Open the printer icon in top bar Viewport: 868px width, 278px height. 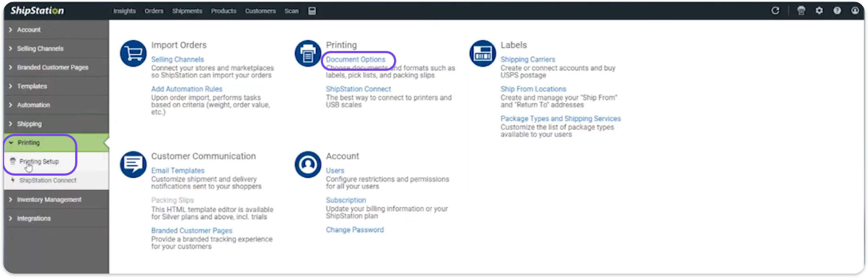tap(801, 11)
